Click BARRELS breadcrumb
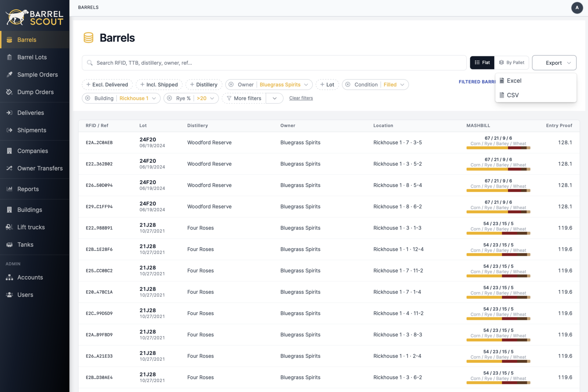 coord(88,7)
